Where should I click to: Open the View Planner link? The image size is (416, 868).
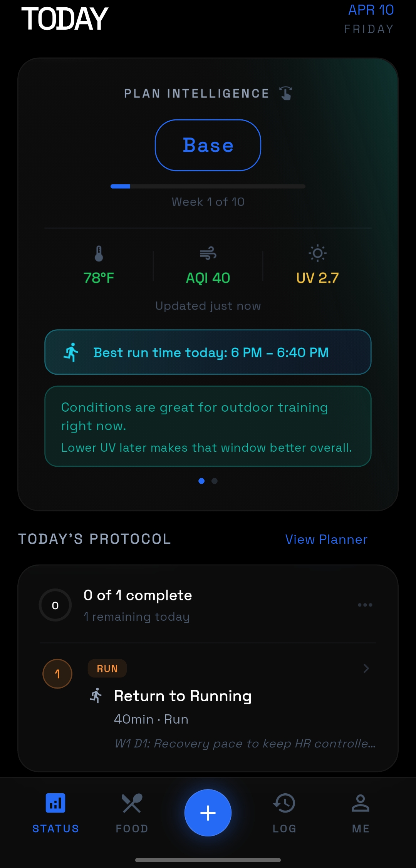tap(326, 540)
